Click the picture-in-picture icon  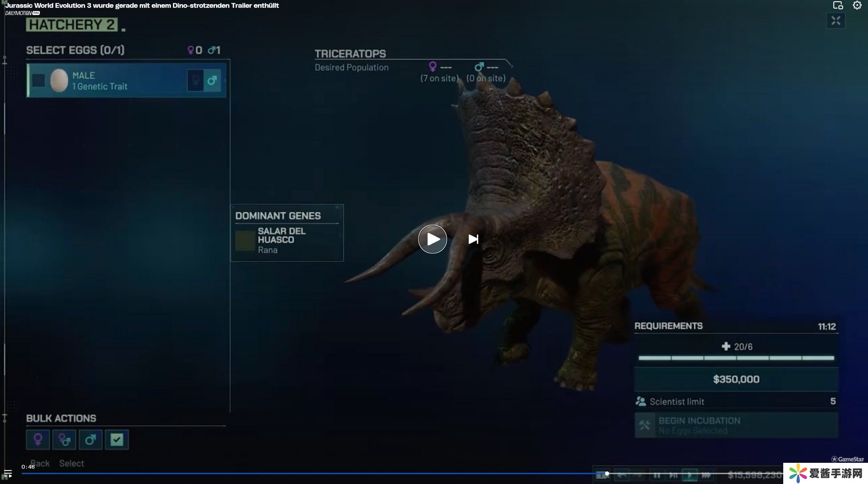(x=837, y=6)
